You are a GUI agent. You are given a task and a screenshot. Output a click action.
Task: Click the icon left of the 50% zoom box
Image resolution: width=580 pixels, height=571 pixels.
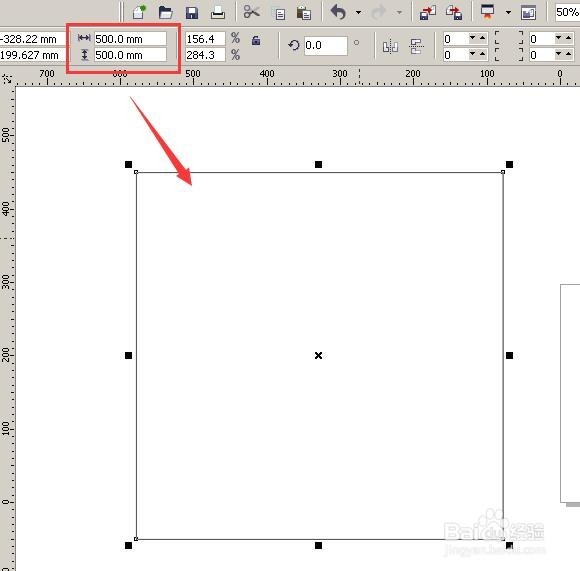coord(528,13)
